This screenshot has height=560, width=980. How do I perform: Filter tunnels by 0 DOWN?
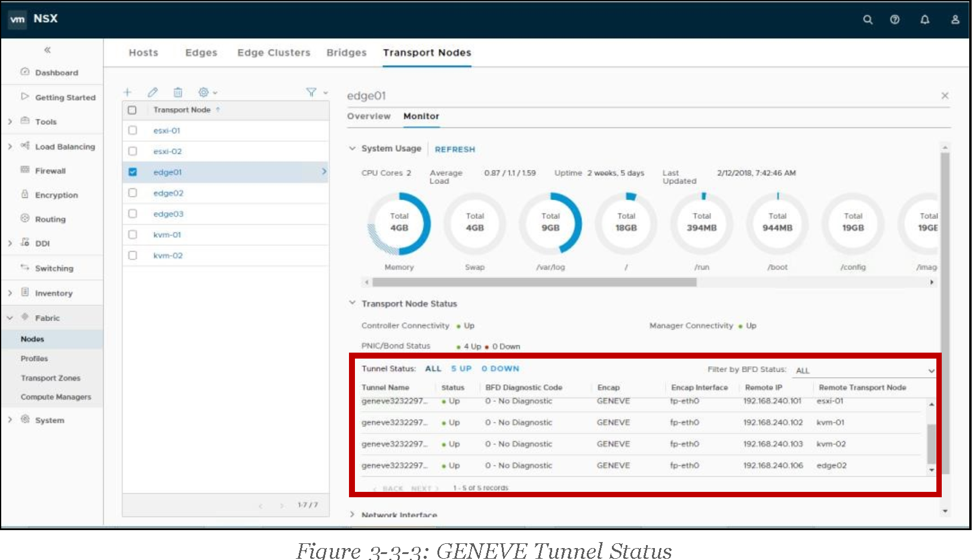(500, 369)
